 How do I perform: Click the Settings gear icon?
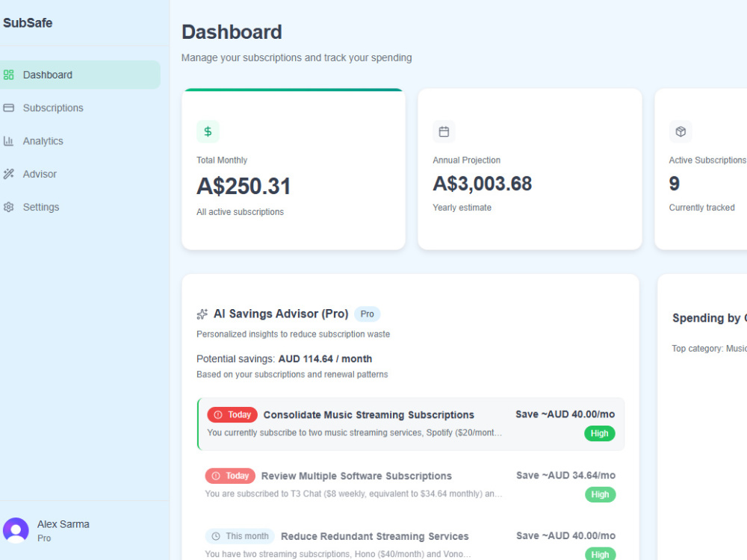[8, 207]
